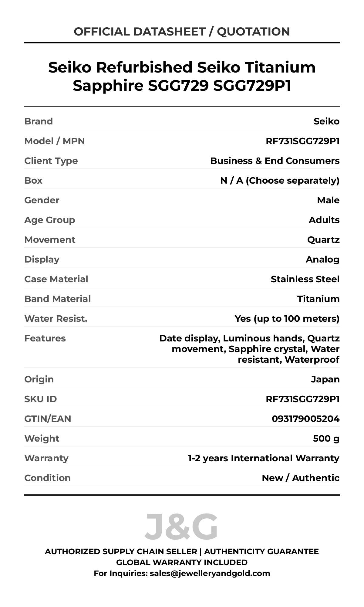Click the Official Datasheet / Quotation header
The height and width of the screenshot is (607, 364).
coord(182,32)
